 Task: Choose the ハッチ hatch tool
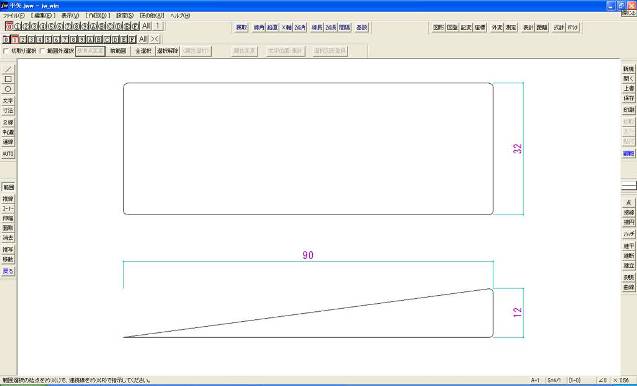point(628,234)
